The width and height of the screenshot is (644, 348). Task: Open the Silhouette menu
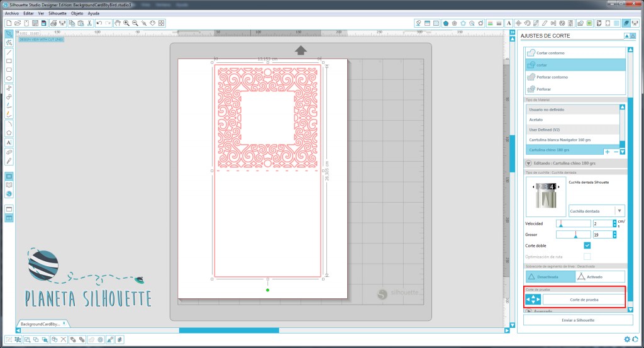(x=57, y=13)
